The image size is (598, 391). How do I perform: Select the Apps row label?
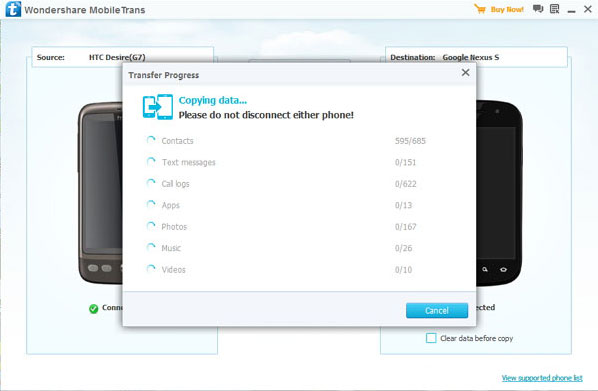170,205
